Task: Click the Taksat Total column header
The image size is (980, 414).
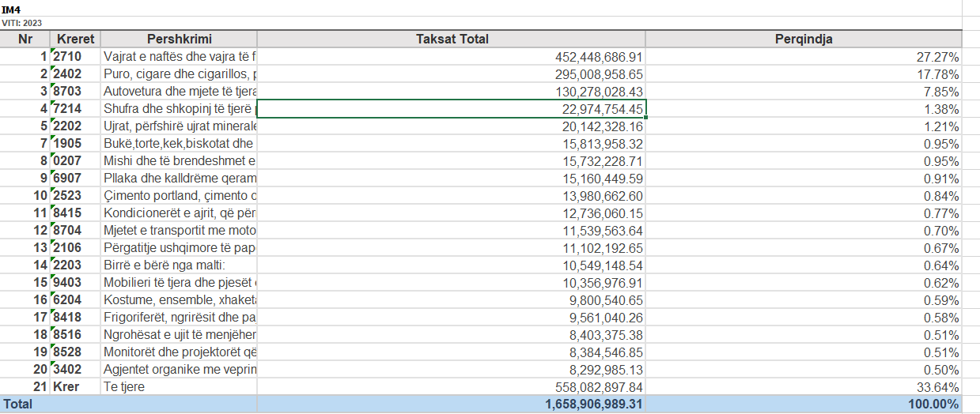Action: tap(452, 40)
